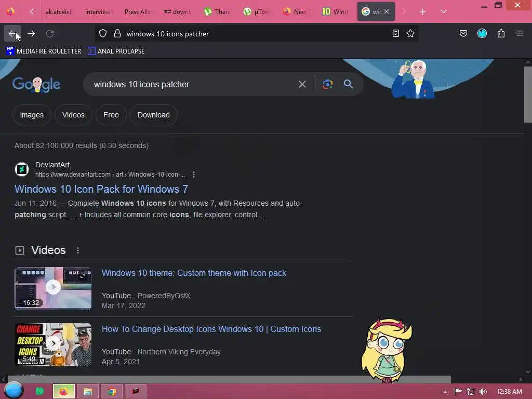This screenshot has height=399, width=532.
Task: Open the network tray icon
Action: (x=471, y=392)
